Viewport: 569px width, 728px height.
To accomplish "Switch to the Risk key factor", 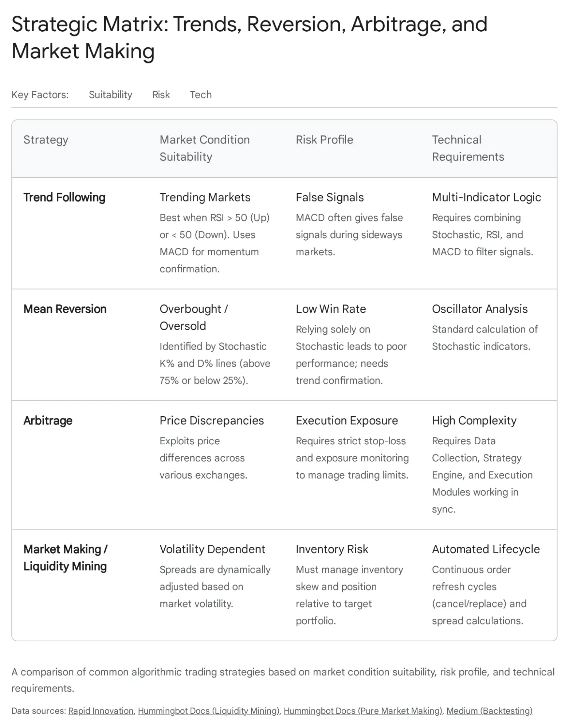I will [x=161, y=95].
